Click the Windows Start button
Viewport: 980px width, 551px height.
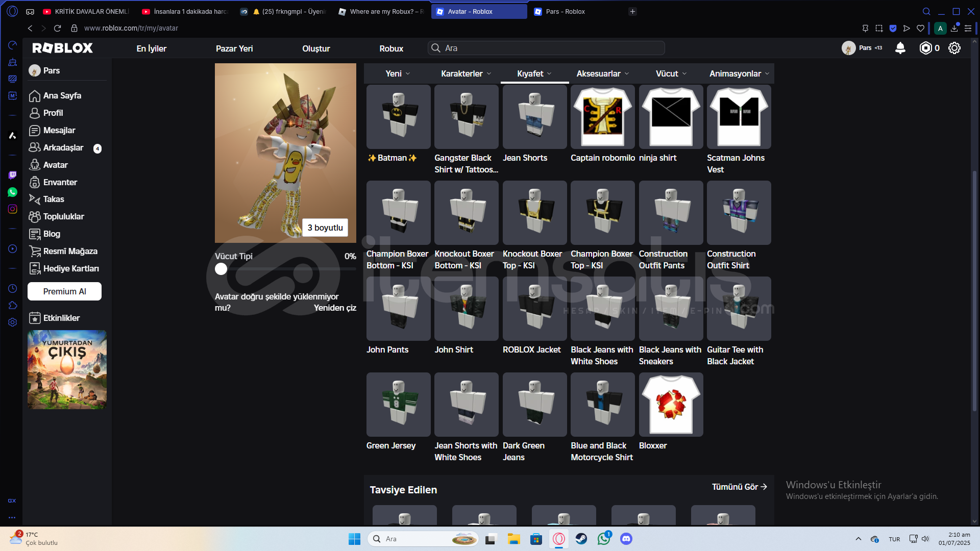coord(354,539)
